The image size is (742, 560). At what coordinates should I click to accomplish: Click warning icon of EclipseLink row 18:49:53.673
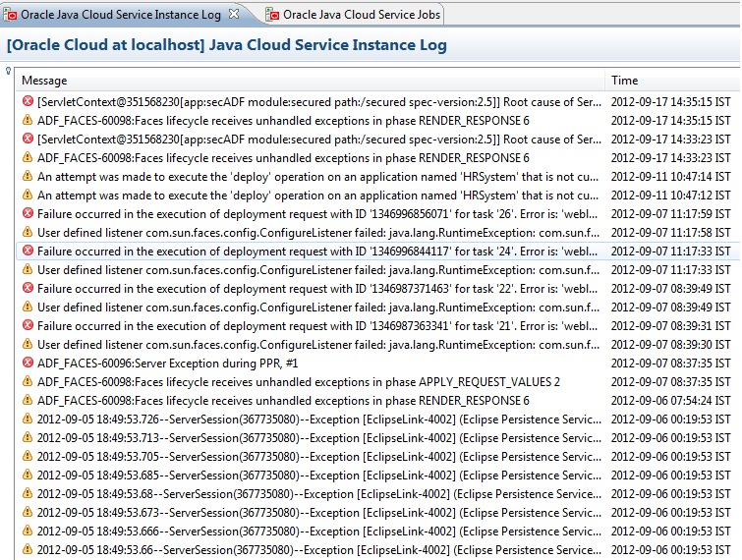tap(28, 512)
